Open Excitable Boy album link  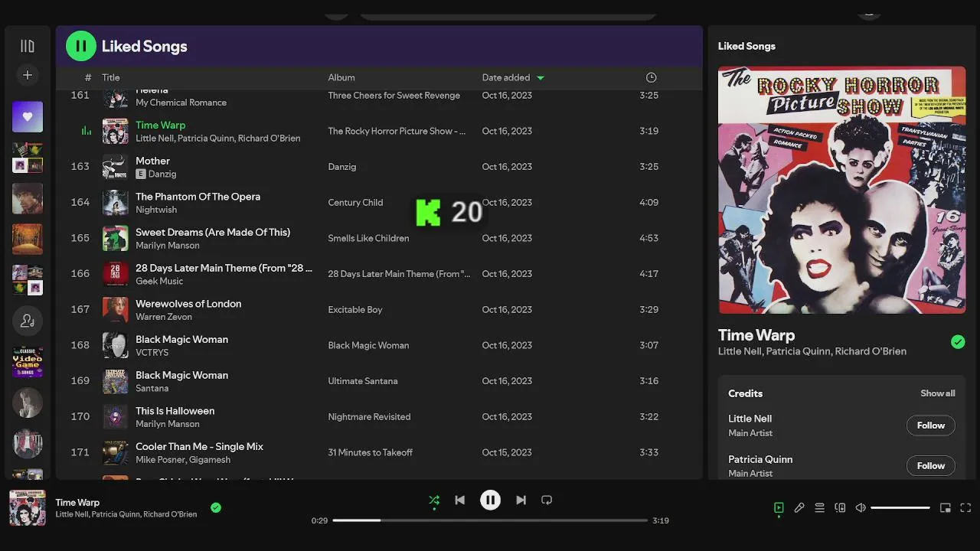[355, 309]
